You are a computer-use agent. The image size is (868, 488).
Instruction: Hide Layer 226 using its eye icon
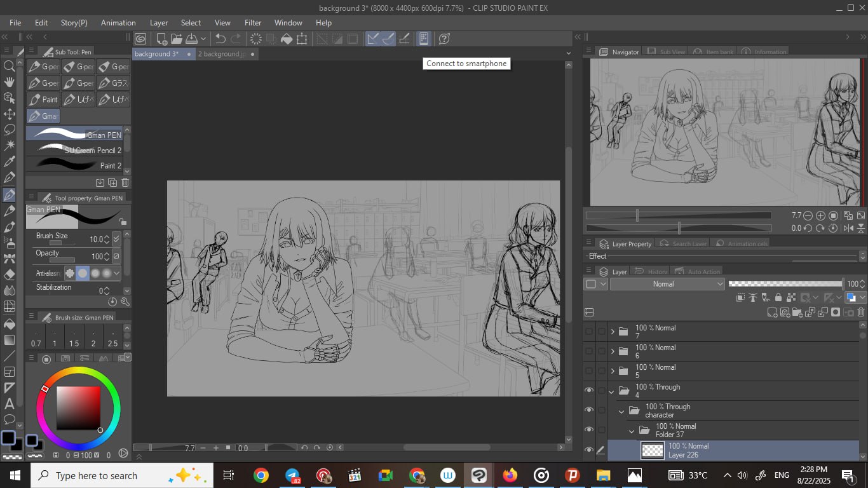click(589, 450)
